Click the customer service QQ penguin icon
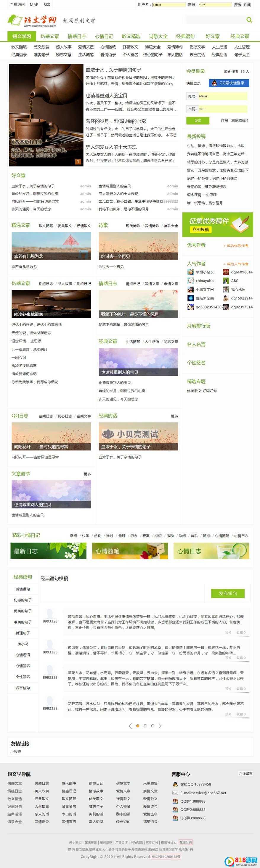Image resolution: width=260 pixels, height=868 pixels. (175, 784)
